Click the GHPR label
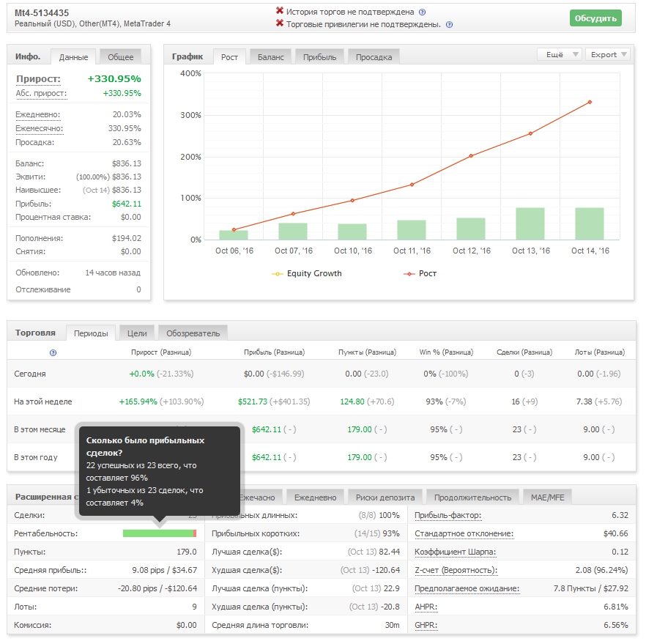646x644 pixels. [426, 625]
